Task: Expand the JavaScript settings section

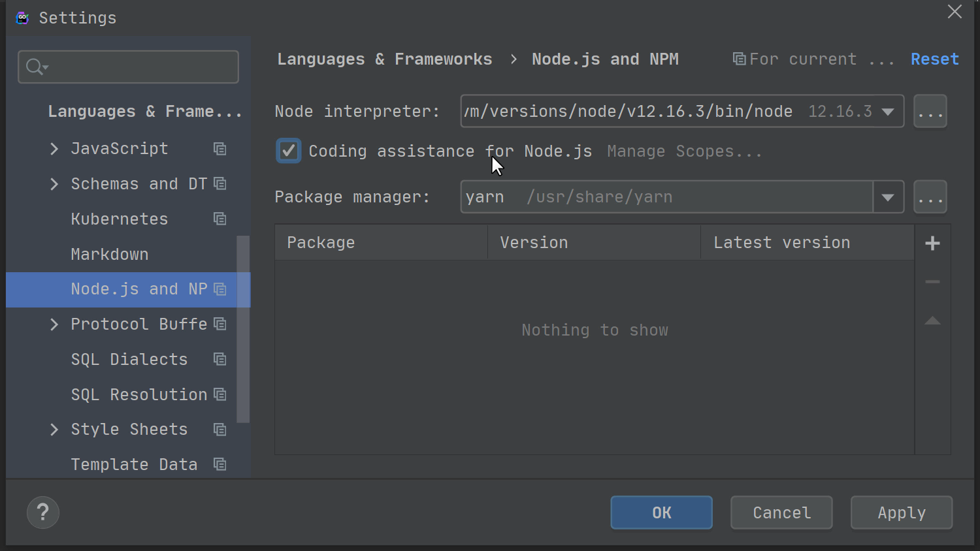Action: (54, 148)
